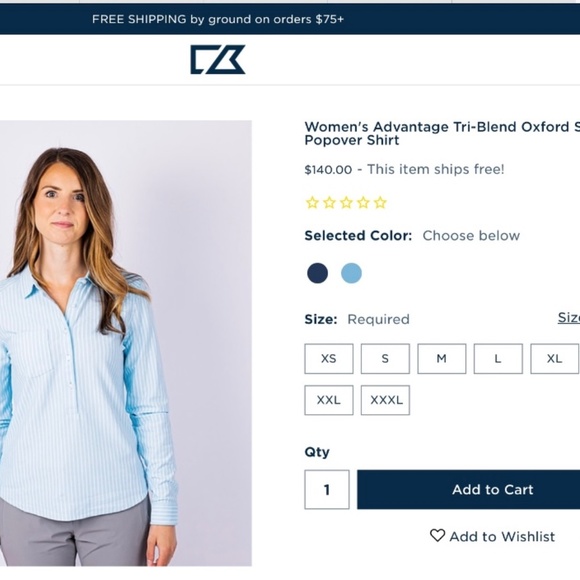Select the XXXL size box
This screenshot has height=580, width=580.
(x=385, y=400)
